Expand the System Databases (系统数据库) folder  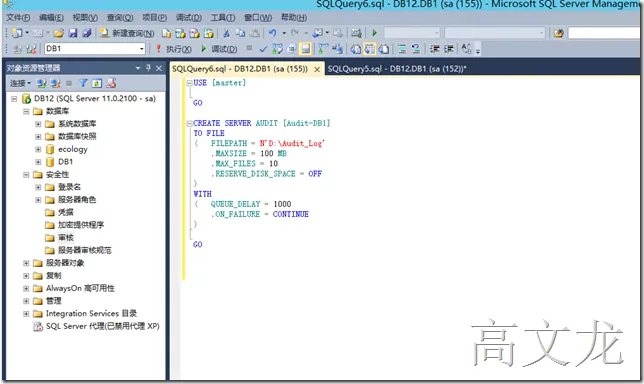(38, 124)
